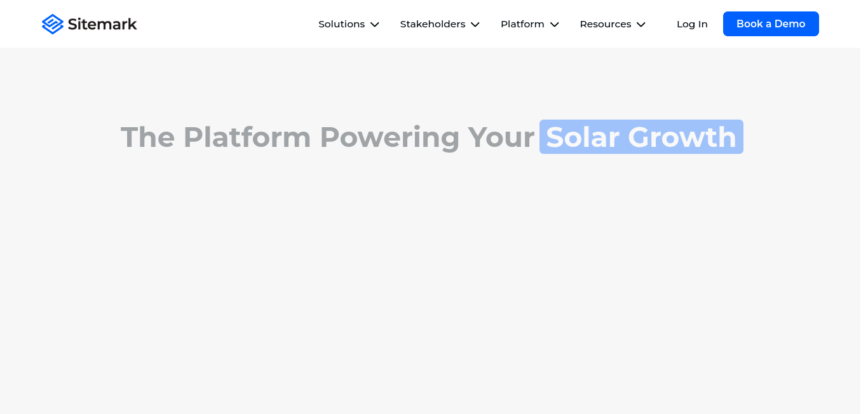Expand the chevron next to Solutions
The width and height of the screenshot is (868, 414).
click(375, 25)
